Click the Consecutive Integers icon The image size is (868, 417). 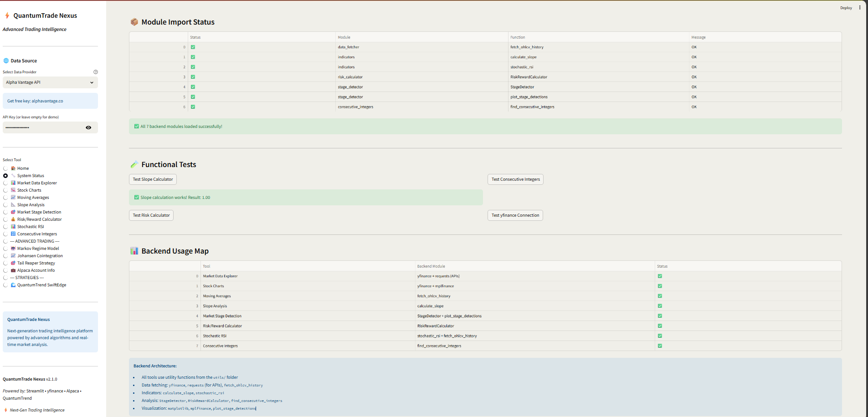coord(13,234)
